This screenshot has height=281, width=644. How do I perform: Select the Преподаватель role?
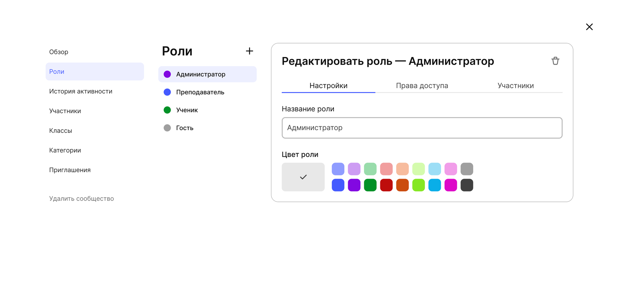click(207, 92)
